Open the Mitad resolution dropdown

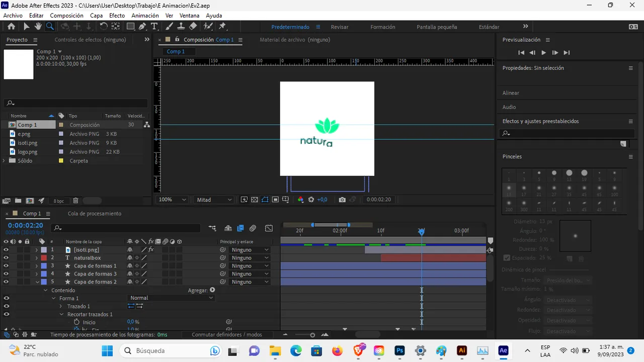pos(214,200)
